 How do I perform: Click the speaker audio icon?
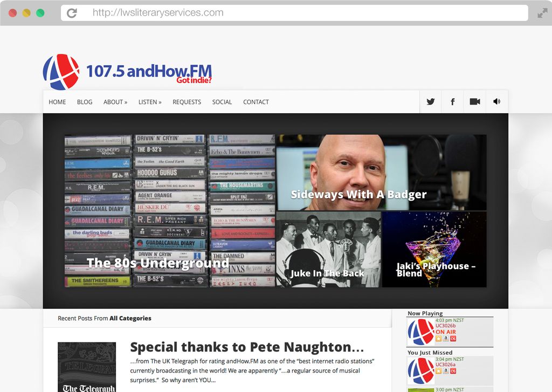pyautogui.click(x=496, y=101)
